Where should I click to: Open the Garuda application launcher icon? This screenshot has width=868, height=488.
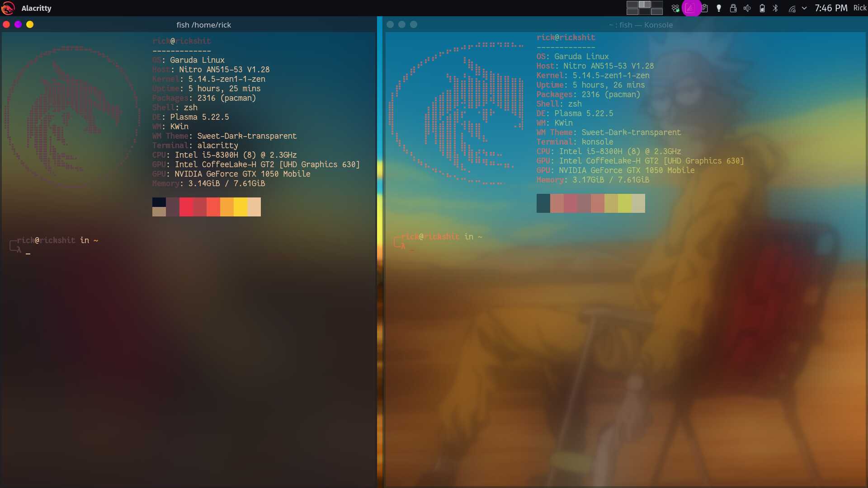point(8,8)
